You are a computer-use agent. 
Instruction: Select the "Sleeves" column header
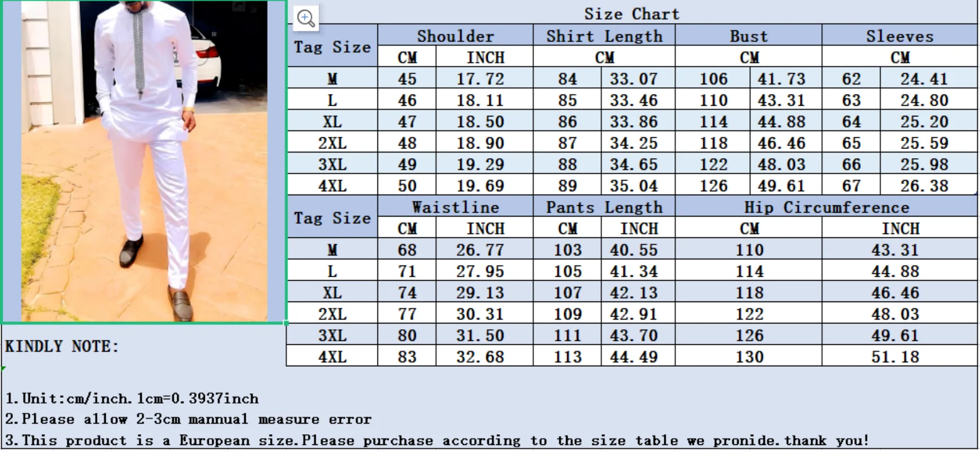tap(900, 36)
